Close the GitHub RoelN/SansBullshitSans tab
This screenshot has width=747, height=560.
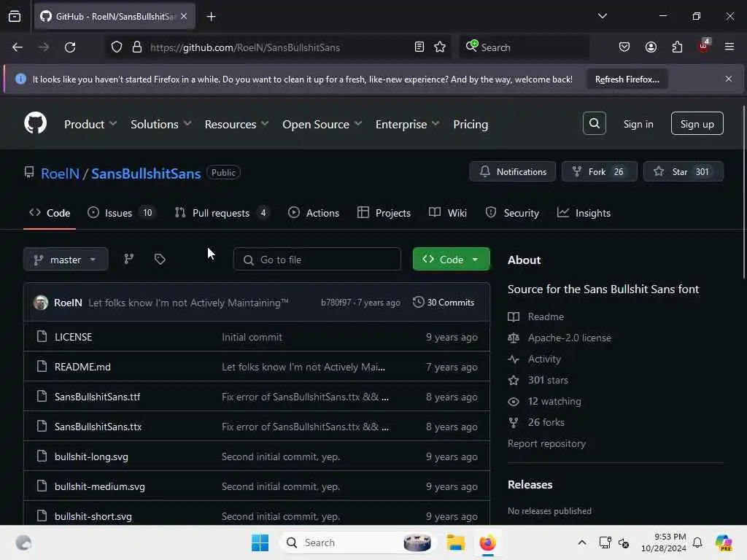tap(184, 16)
